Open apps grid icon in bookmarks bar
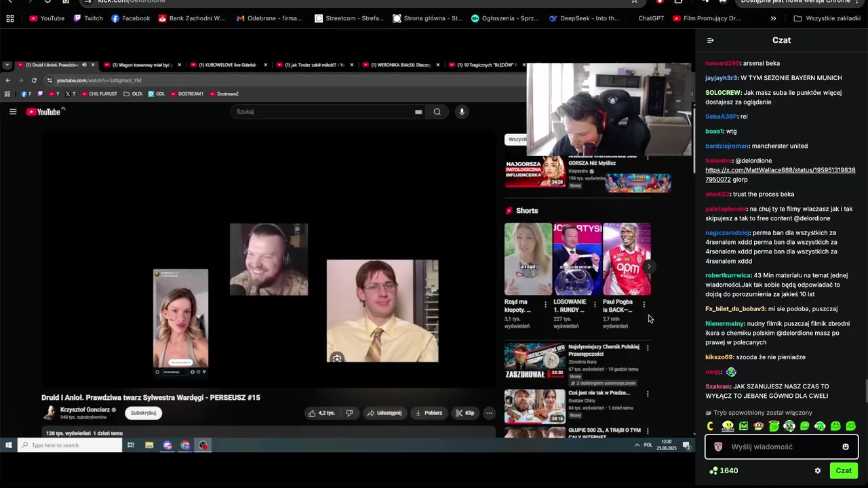The width and height of the screenshot is (868, 488). (10, 18)
